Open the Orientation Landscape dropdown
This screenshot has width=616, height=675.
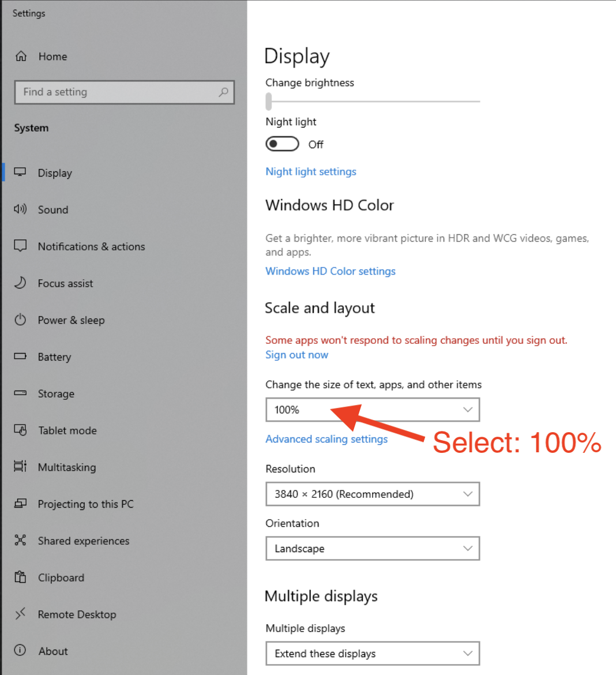[373, 549]
